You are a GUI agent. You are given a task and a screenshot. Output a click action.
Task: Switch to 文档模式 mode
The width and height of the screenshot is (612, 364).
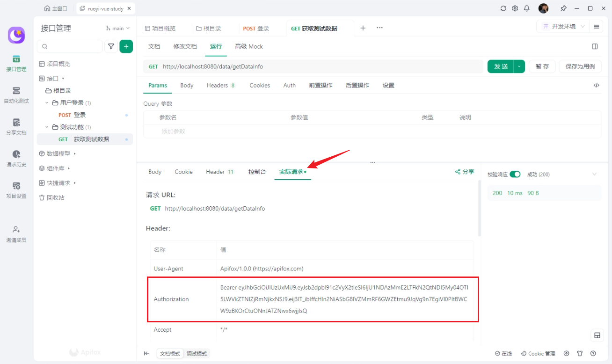point(170,354)
